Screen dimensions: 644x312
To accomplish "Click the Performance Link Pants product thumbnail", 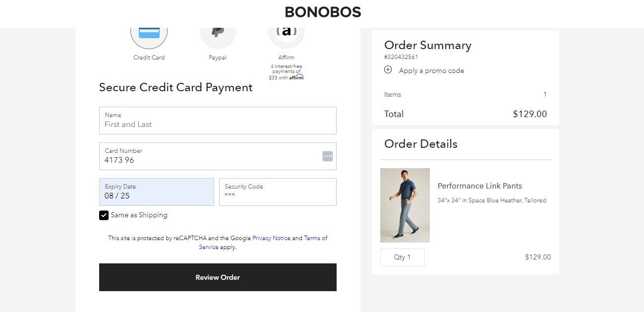I will point(405,205).
